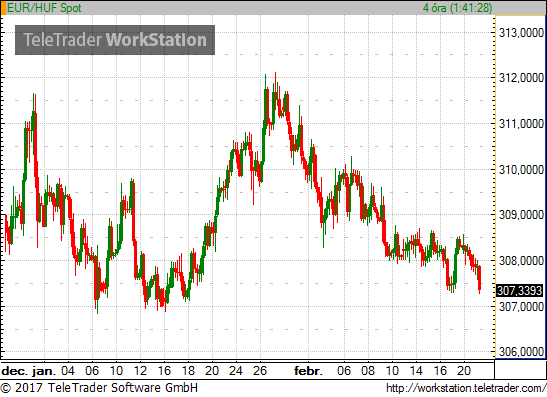547x397 pixels.
Task: Click the TeleTrader WorkStation watermark logo
Action: pos(115,40)
